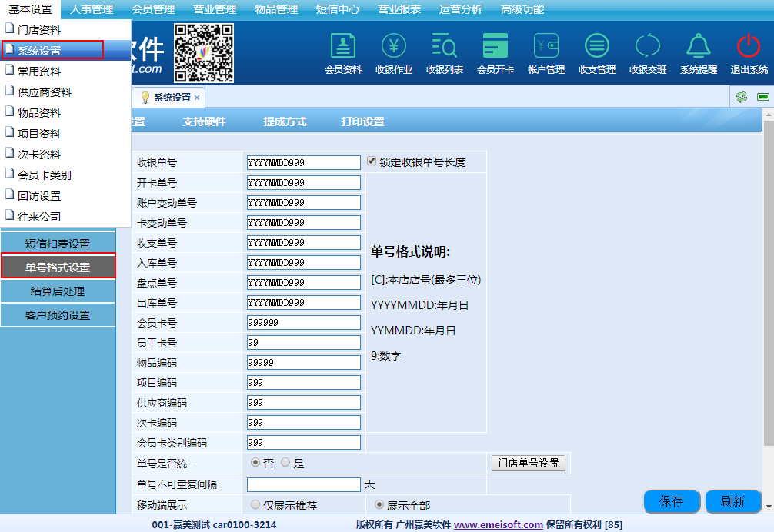This screenshot has height=532, width=774.
Task: Click the 门店单号设置 button
Action: click(528, 463)
